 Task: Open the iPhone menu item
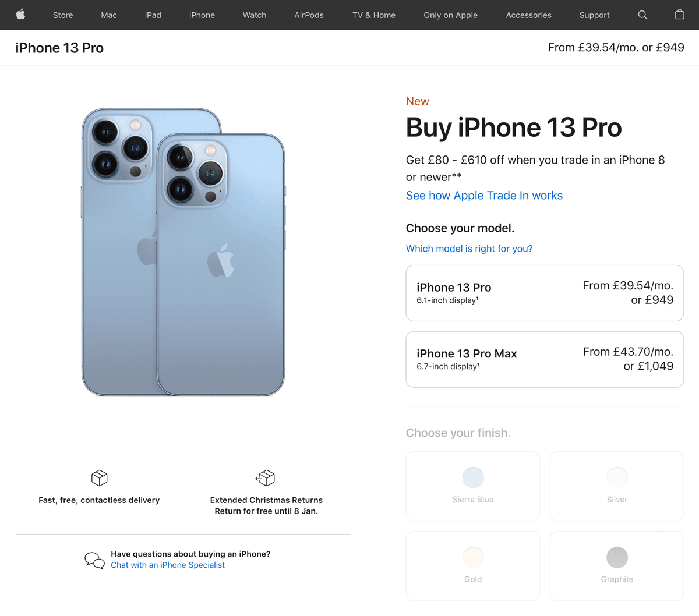pyautogui.click(x=202, y=15)
